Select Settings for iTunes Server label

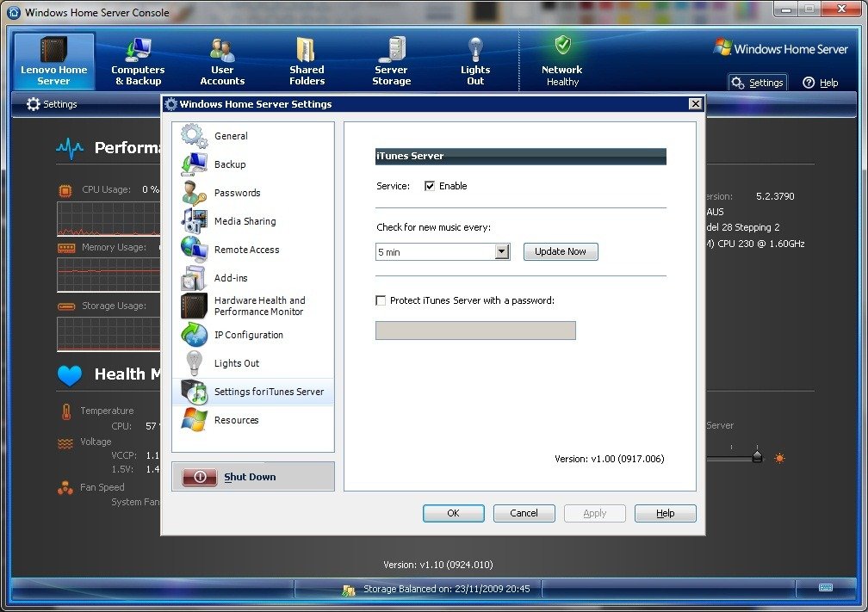pos(269,392)
